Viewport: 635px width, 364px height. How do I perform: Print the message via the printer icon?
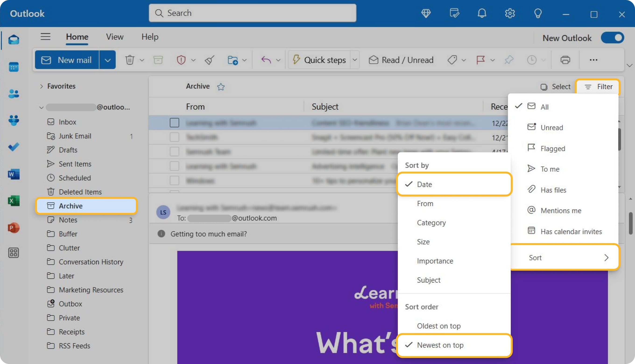tap(565, 60)
